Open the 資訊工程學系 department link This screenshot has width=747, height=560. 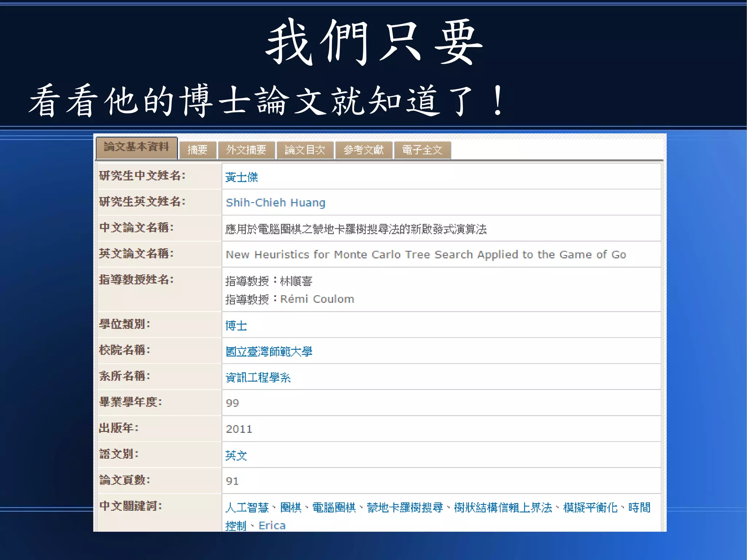click(258, 377)
